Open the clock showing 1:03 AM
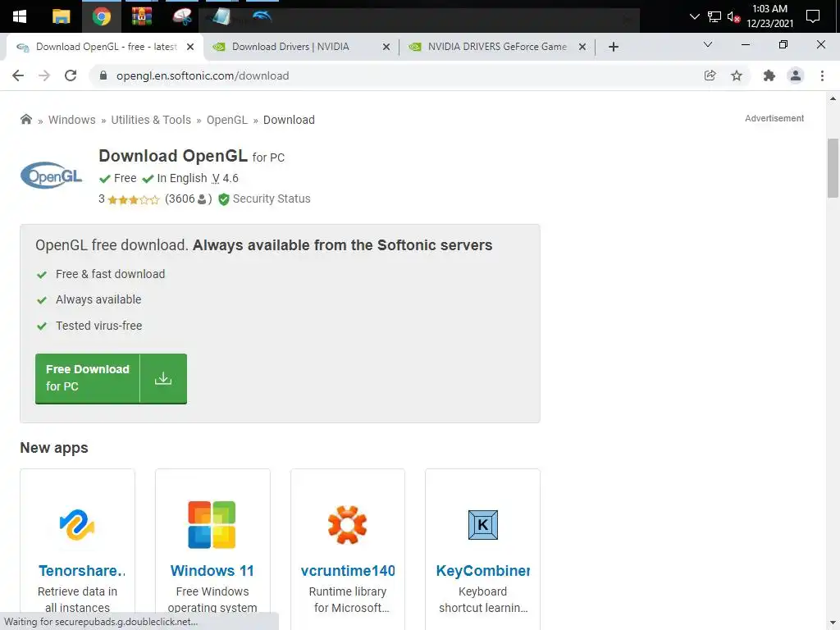Image resolution: width=840 pixels, height=630 pixels. point(769,16)
